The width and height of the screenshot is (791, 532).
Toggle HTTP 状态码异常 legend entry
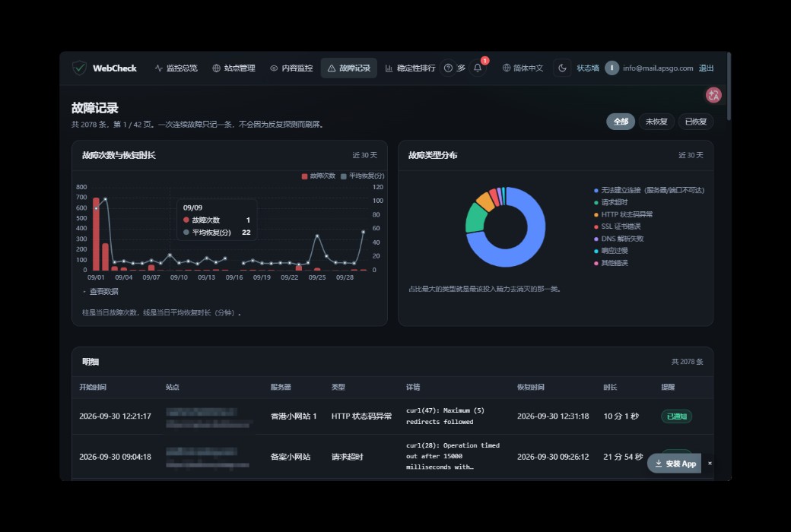[x=623, y=214]
